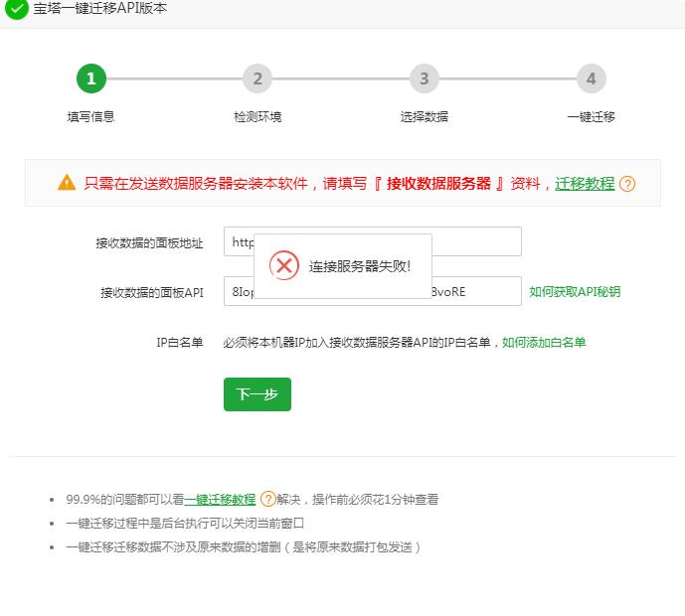Click the red X error icon
This screenshot has height=616, width=685.
coord(284,265)
